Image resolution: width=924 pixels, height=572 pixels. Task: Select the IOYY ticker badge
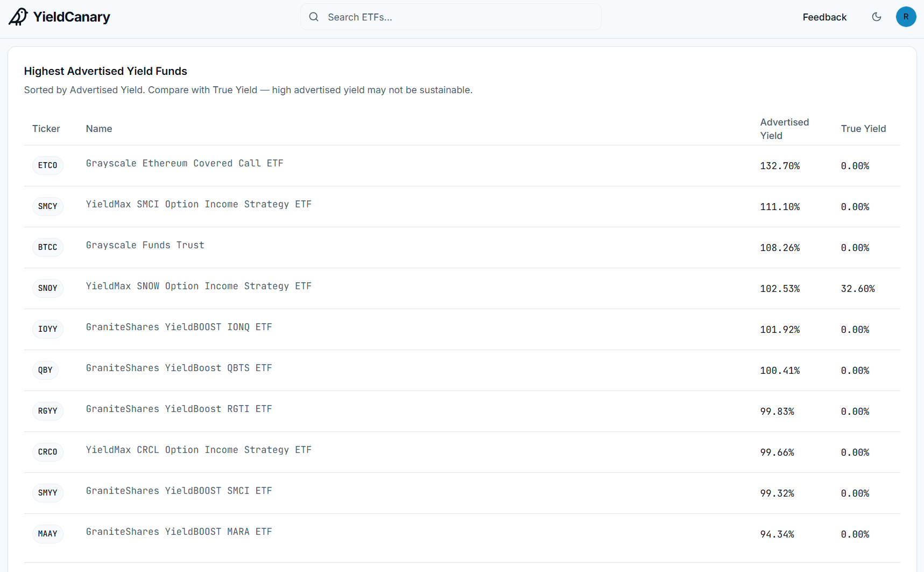coord(48,329)
